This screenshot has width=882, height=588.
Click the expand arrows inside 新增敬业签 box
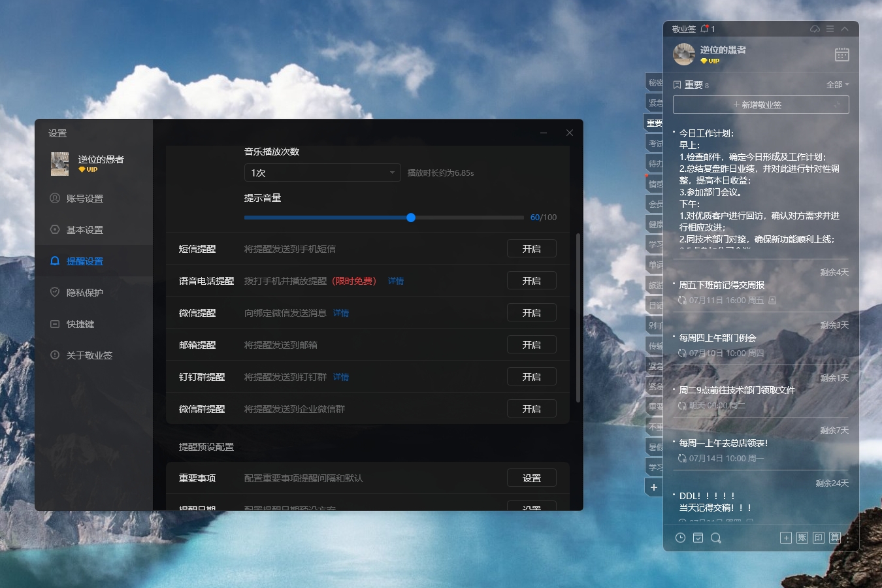(x=836, y=105)
